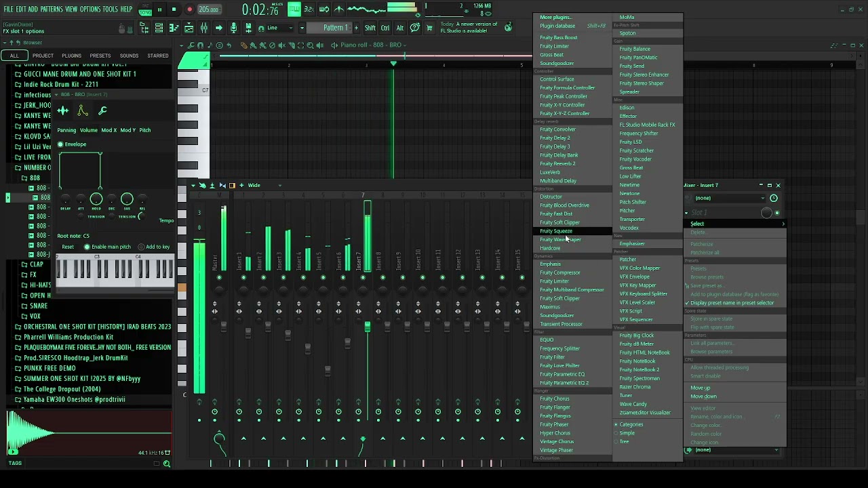Open the OPTIONS menu

point(90,9)
